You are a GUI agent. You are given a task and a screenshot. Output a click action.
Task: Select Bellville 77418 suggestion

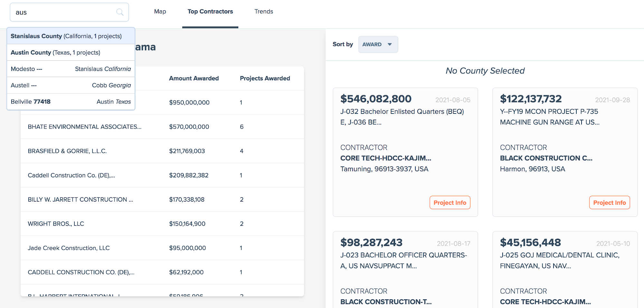pyautogui.click(x=71, y=102)
